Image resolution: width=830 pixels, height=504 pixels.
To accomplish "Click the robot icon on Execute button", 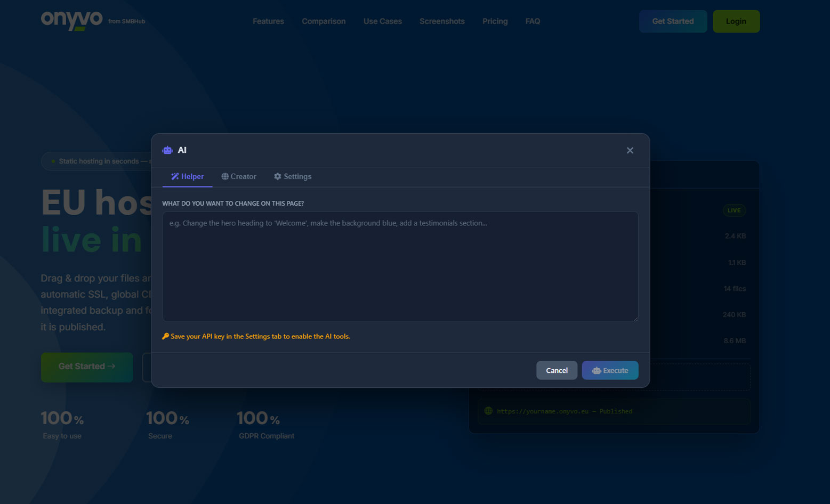I will point(597,371).
